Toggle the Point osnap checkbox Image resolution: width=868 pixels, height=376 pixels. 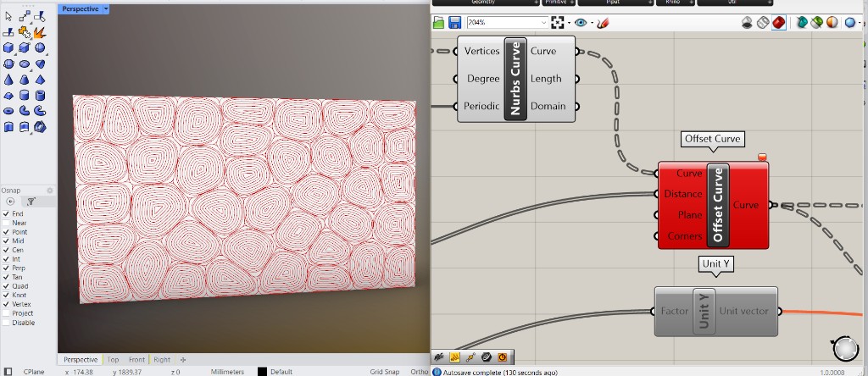point(6,232)
